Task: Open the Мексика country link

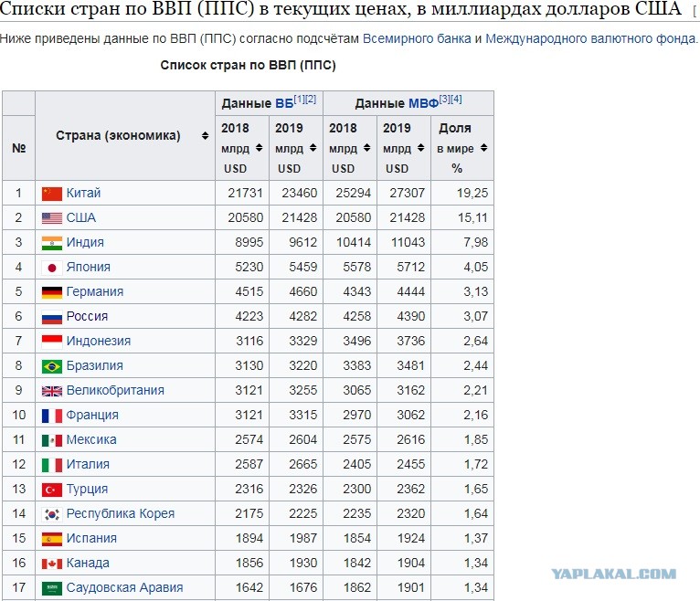Action: [x=91, y=440]
